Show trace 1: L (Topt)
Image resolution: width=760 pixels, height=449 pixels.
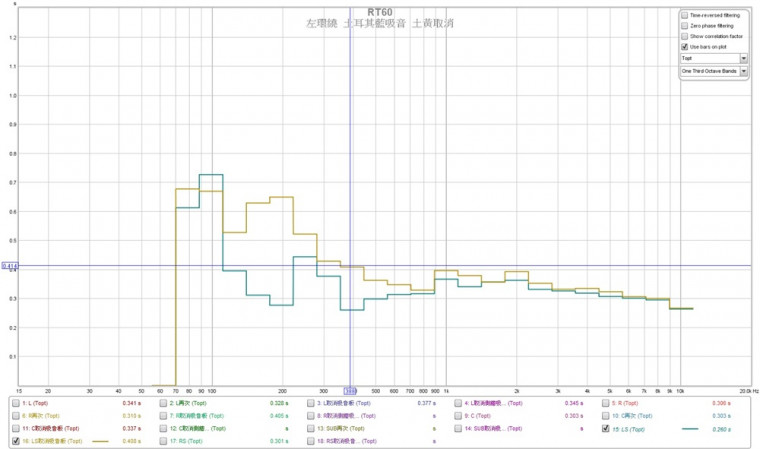16,403
